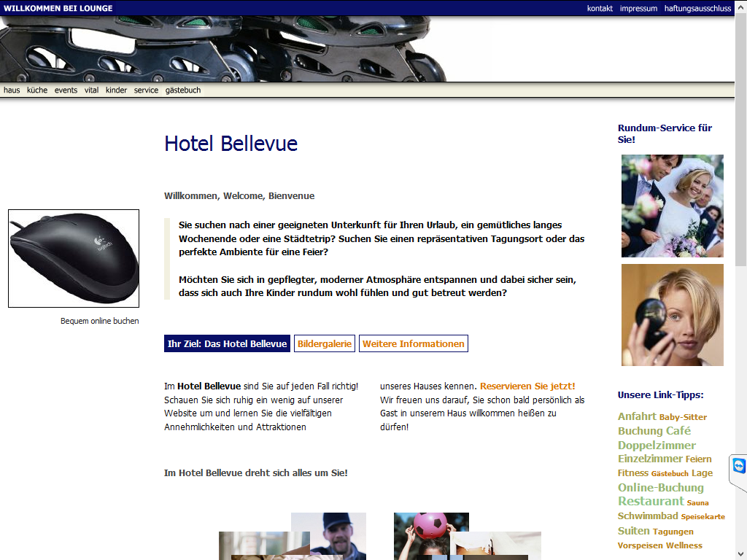This screenshot has height=560, width=747.
Task: Choose kinder in the navigation bar
Action: [116, 90]
